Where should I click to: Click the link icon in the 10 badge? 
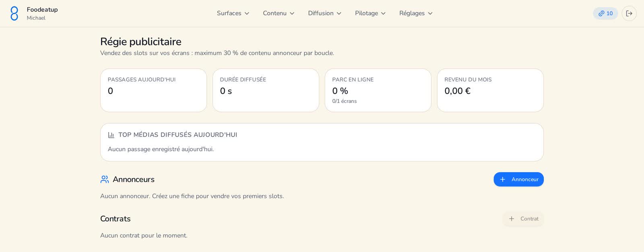[x=601, y=13]
